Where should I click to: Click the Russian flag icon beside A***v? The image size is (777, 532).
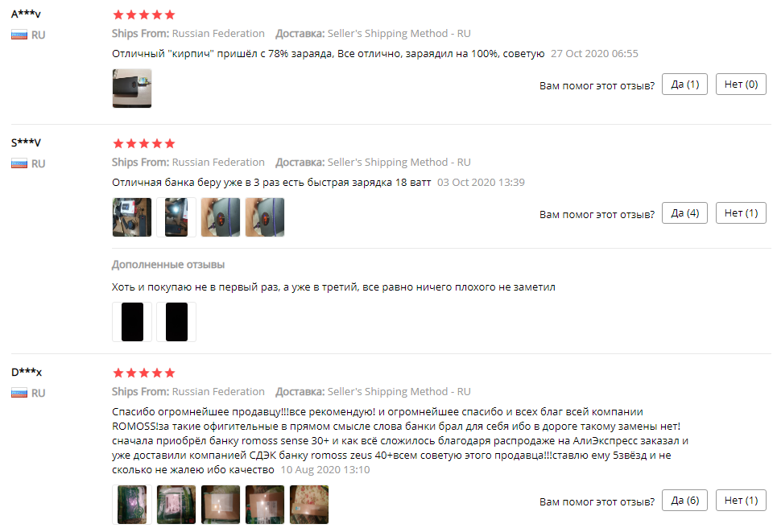[x=19, y=35]
